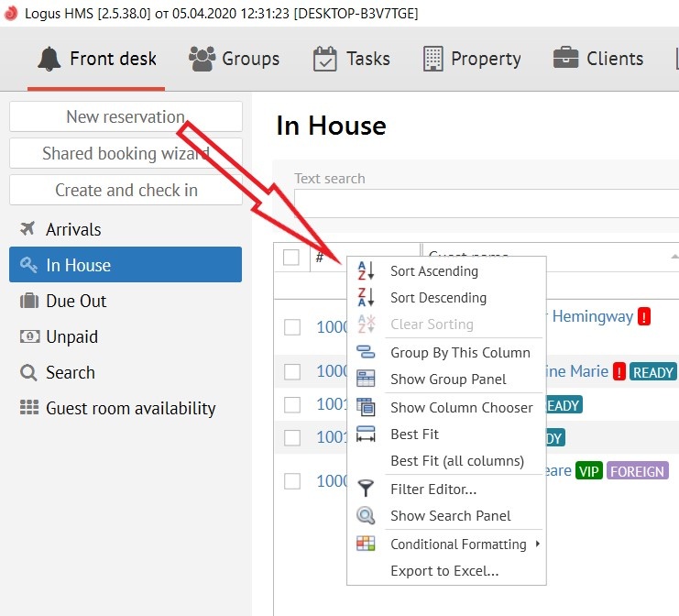This screenshot has width=679, height=616.
Task: Click the Filter Editor funnel icon
Action: click(x=366, y=488)
